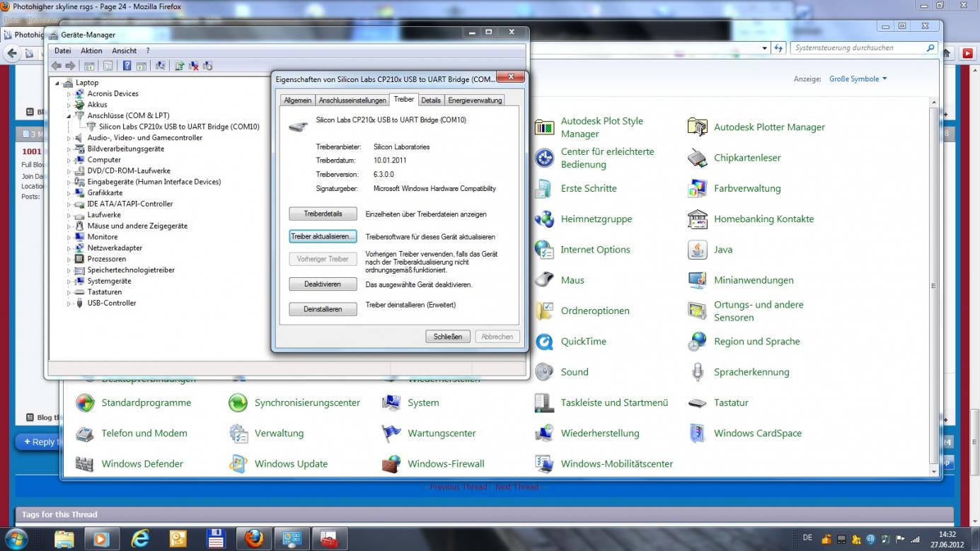The width and height of the screenshot is (980, 551).
Task: Click the blue help question-mark toolbar icon
Action: [127, 66]
